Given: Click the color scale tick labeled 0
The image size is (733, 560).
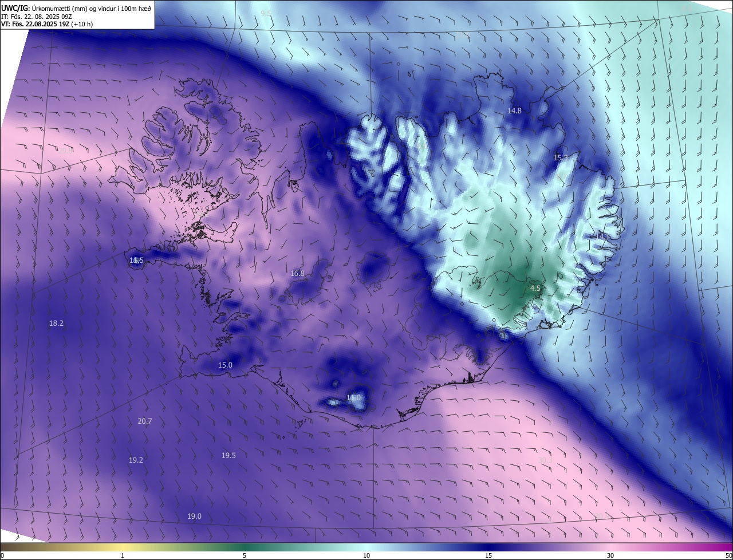Looking at the screenshot, I should click(2, 555).
